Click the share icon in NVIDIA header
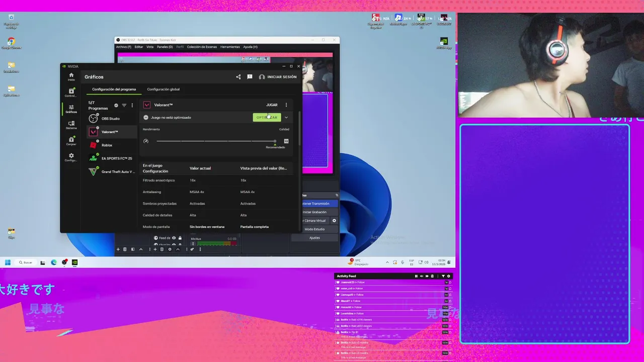The image size is (644, 362). 238,77
